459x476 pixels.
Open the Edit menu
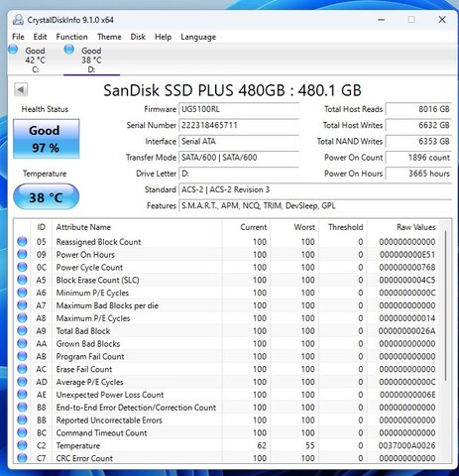coord(40,37)
